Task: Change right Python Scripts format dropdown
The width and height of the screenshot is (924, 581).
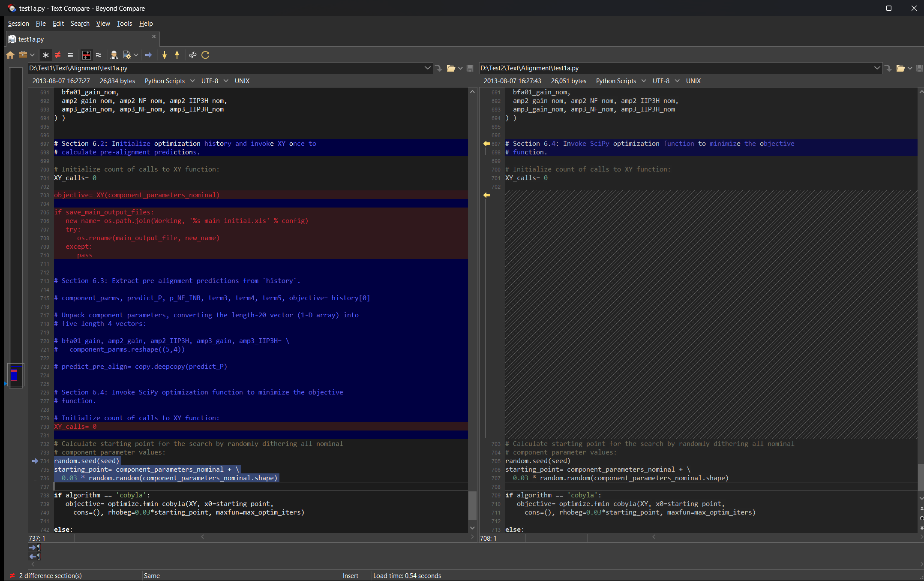Action: click(x=621, y=81)
